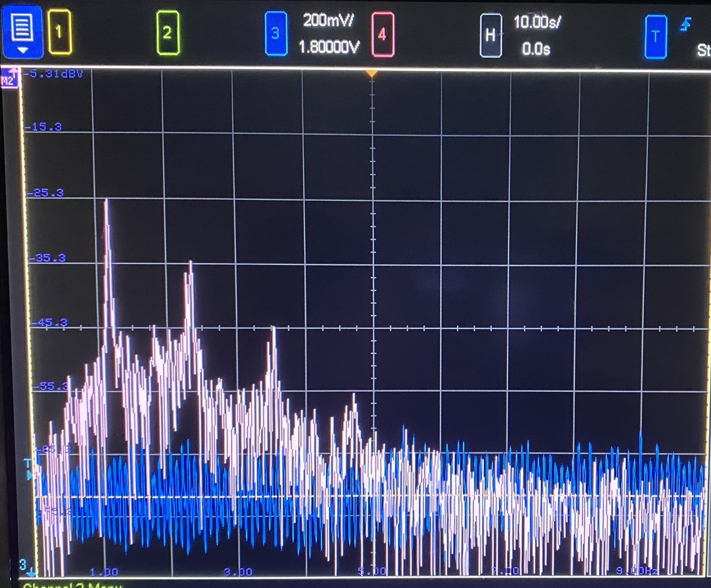Open the main menu list icon
Image resolution: width=711 pixels, height=588 pixels.
pyautogui.click(x=22, y=32)
